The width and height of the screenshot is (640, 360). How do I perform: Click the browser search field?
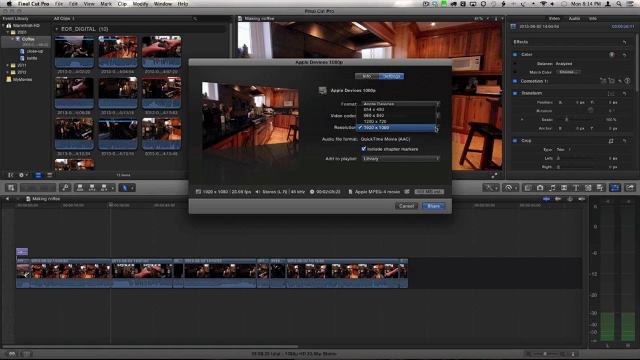click(x=211, y=19)
